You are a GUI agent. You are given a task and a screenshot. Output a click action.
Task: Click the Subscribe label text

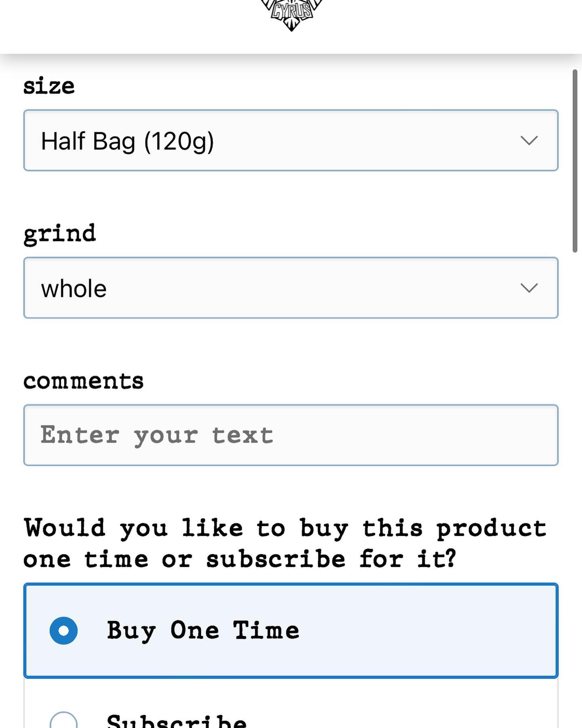click(177, 722)
